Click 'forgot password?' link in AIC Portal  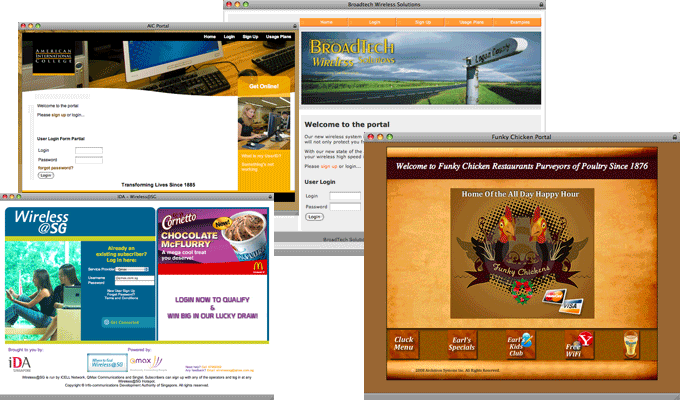pyautogui.click(x=56, y=168)
